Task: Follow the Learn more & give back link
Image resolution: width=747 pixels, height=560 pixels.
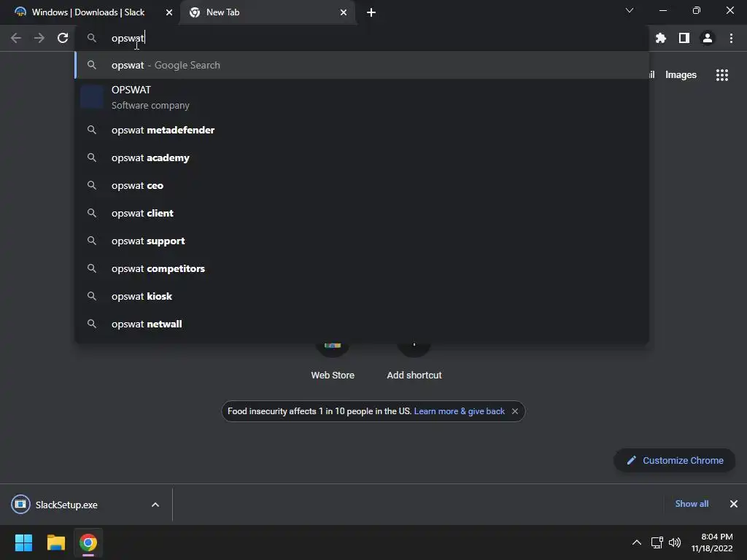Action: (x=460, y=411)
